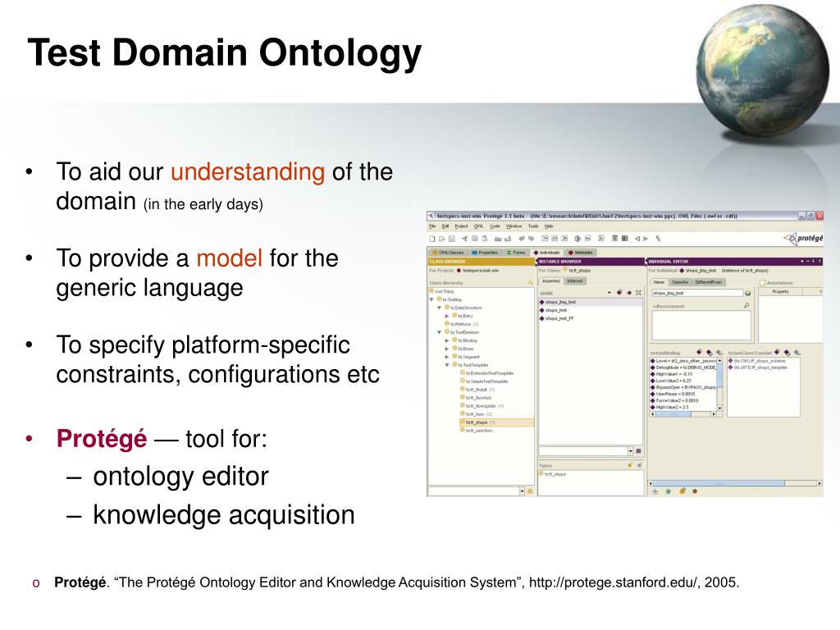Click the add type icon in Types panel

(x=631, y=465)
